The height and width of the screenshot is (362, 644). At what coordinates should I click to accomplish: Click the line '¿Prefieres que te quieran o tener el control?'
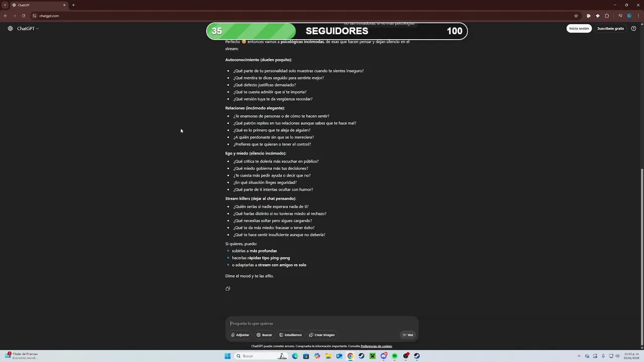point(272,144)
